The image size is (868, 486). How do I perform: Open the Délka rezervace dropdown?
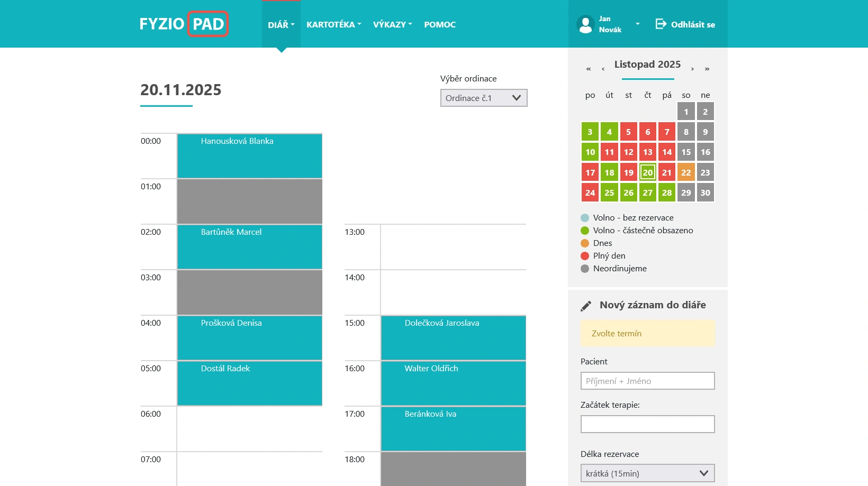tap(647, 473)
